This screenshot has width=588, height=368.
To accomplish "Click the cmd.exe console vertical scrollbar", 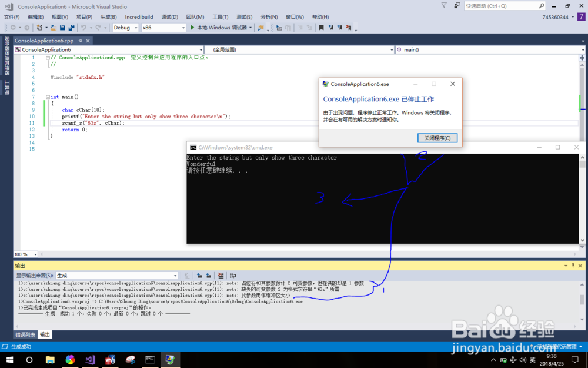I will pos(582,198).
